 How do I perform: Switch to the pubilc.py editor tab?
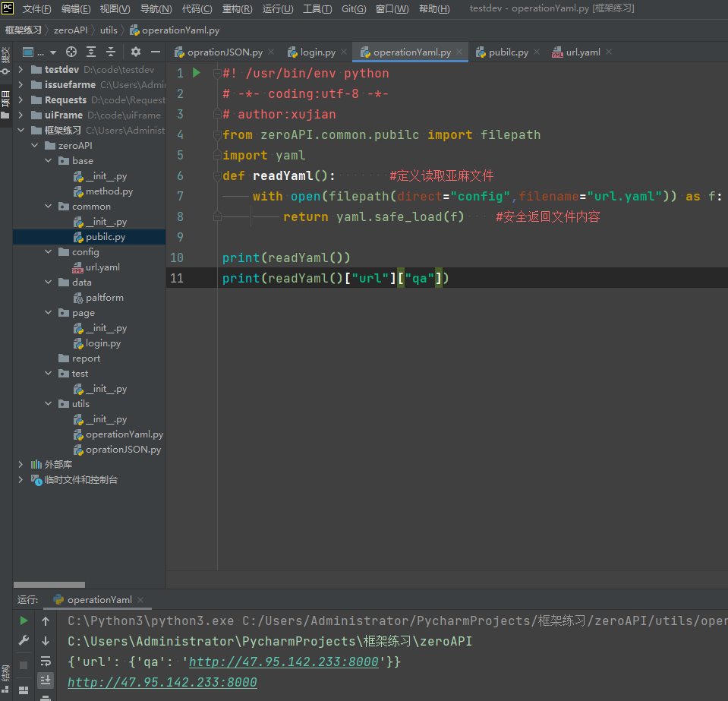508,52
